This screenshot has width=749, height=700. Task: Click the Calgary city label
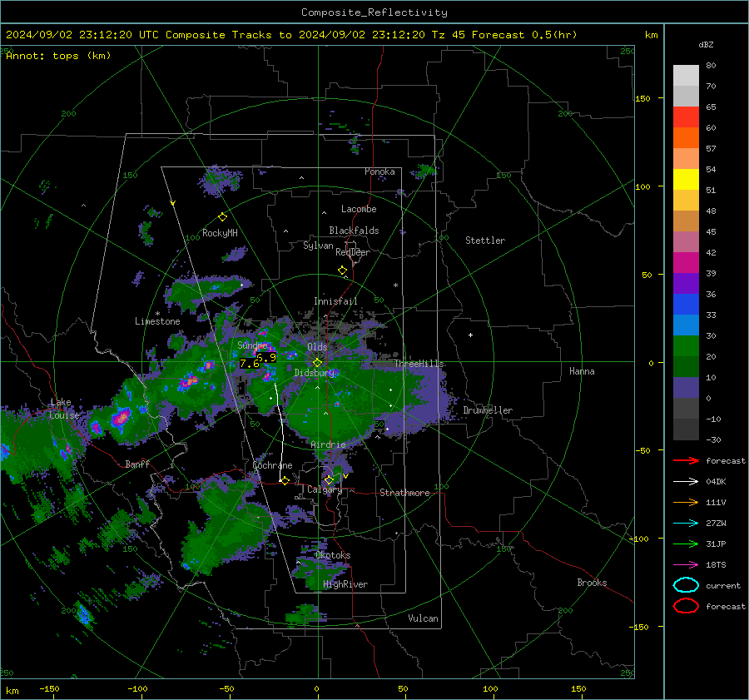[x=325, y=489]
